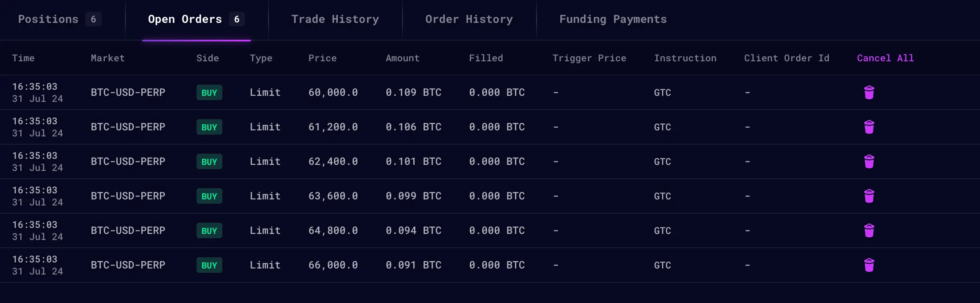This screenshot has height=303, width=980.
Task: Go to the Order History tab
Action: (x=469, y=19)
